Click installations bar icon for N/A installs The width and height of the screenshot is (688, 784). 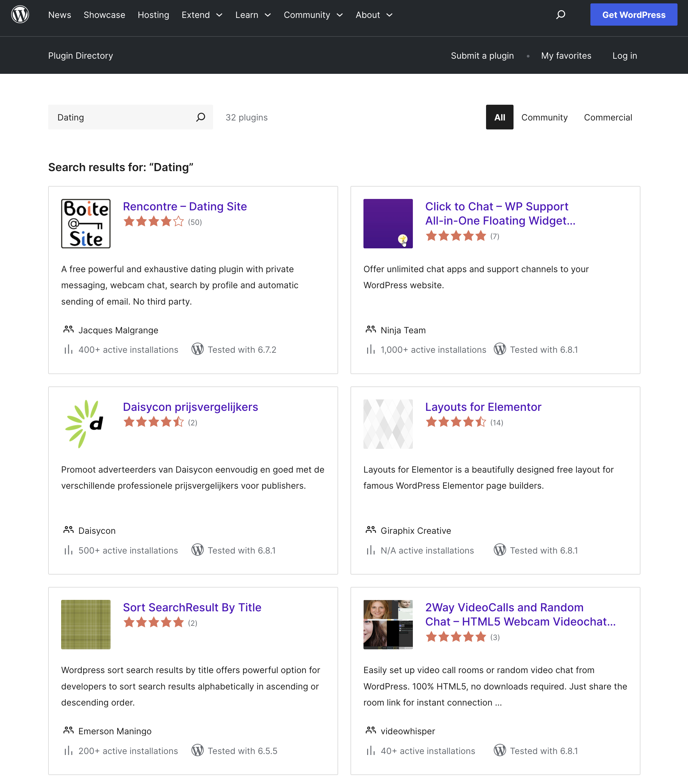click(371, 550)
